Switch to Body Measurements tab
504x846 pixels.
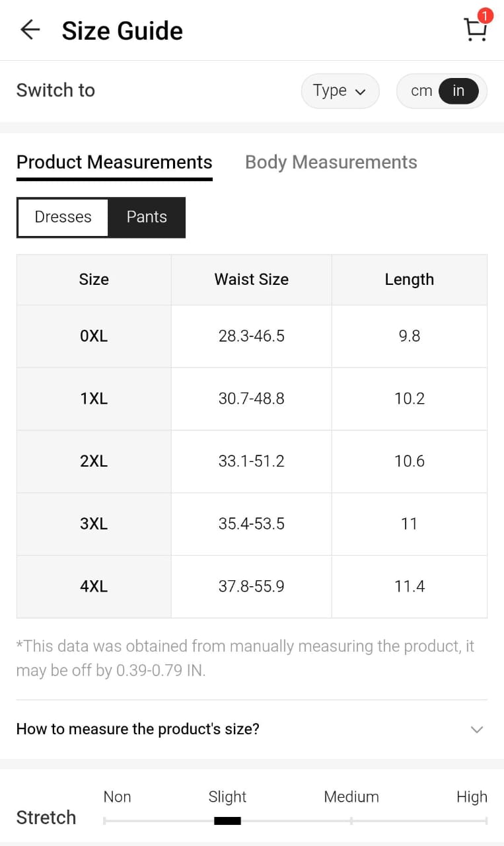pyautogui.click(x=331, y=162)
